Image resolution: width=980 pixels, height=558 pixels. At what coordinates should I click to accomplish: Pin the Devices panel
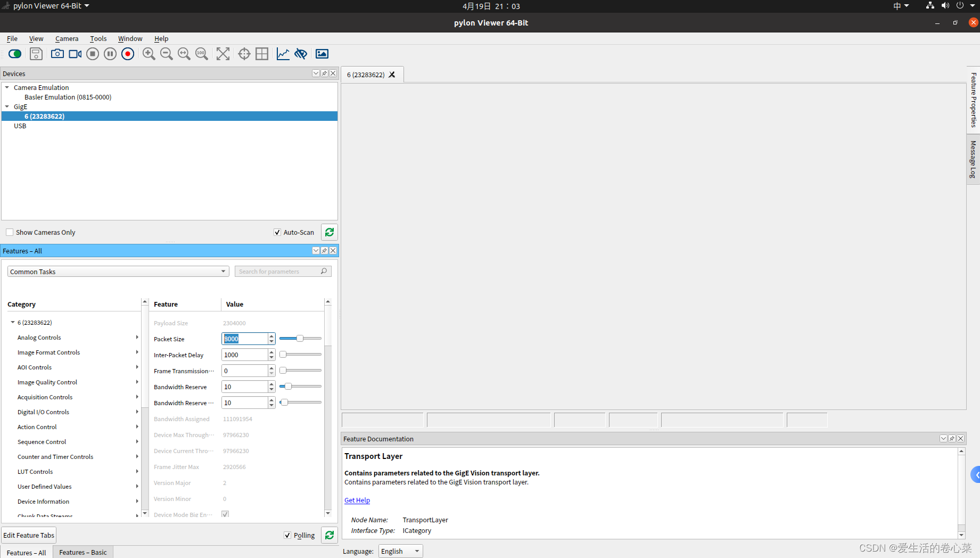pos(324,73)
